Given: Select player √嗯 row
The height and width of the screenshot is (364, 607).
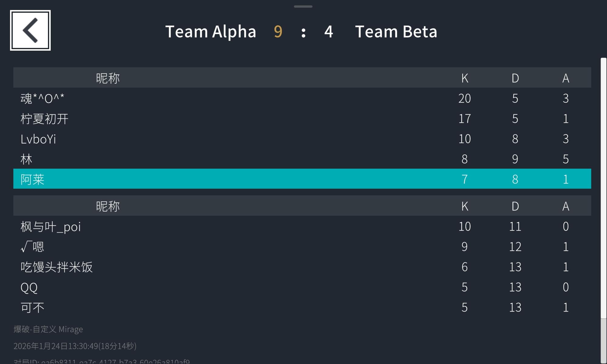Looking at the screenshot, I should pyautogui.click(x=302, y=247).
